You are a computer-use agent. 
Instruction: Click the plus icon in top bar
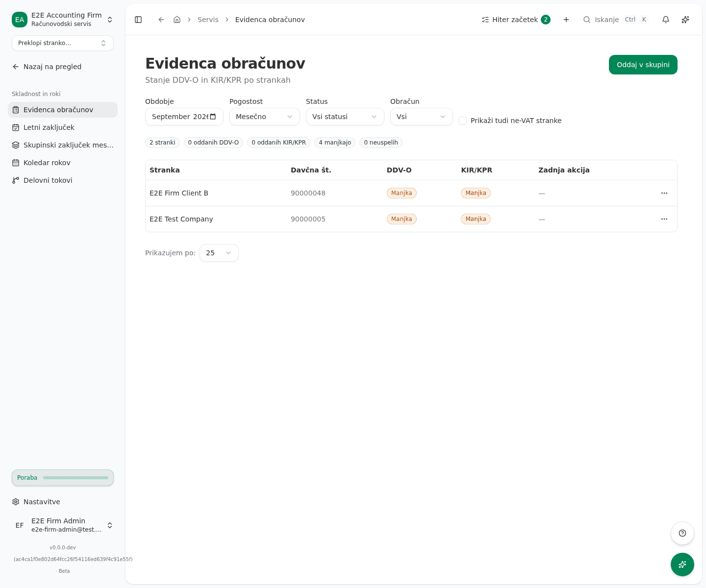pyautogui.click(x=566, y=20)
